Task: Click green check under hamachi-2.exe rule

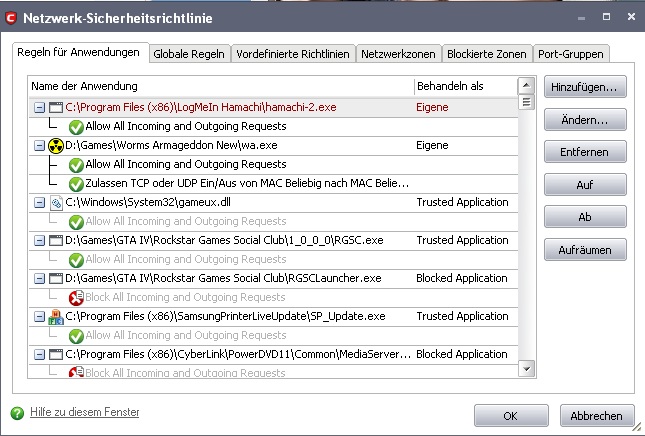Action: 76,127
